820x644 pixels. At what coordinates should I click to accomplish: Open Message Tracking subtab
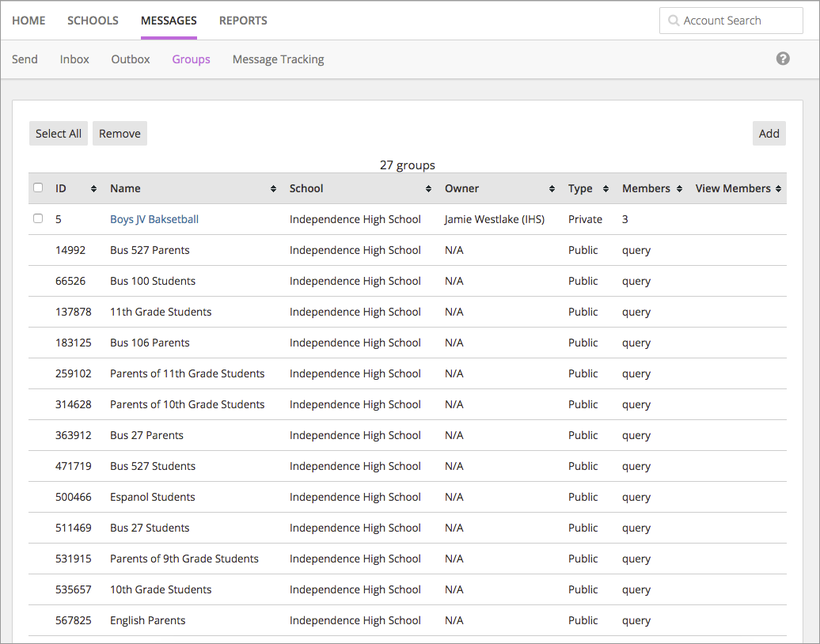pos(279,59)
